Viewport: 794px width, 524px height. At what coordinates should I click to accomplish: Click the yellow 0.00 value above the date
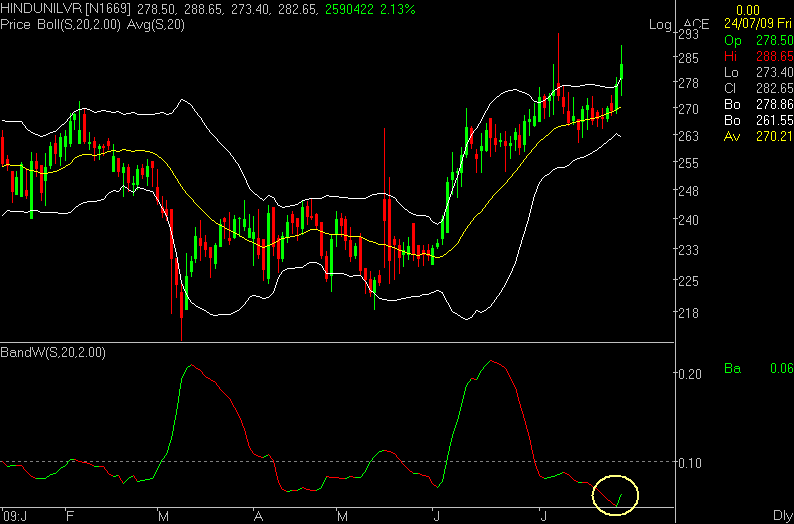(746, 10)
